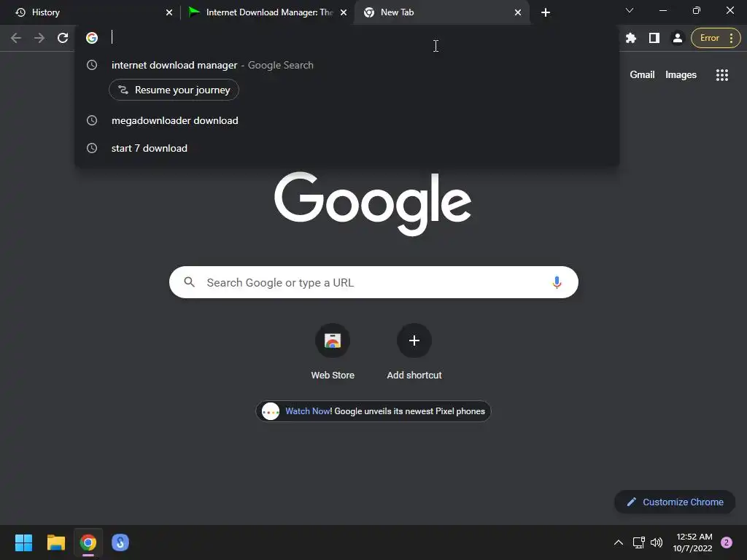Close the Internet Download Manager tab

tap(343, 12)
